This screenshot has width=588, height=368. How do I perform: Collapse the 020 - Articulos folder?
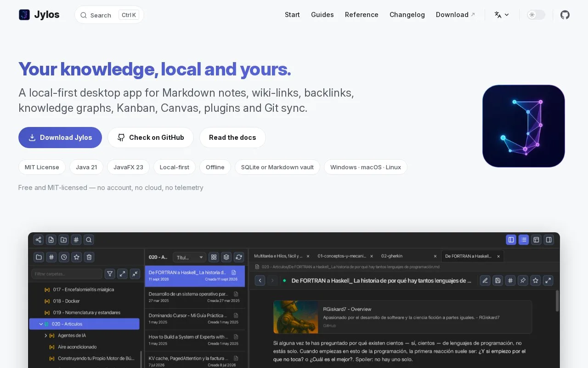click(41, 324)
